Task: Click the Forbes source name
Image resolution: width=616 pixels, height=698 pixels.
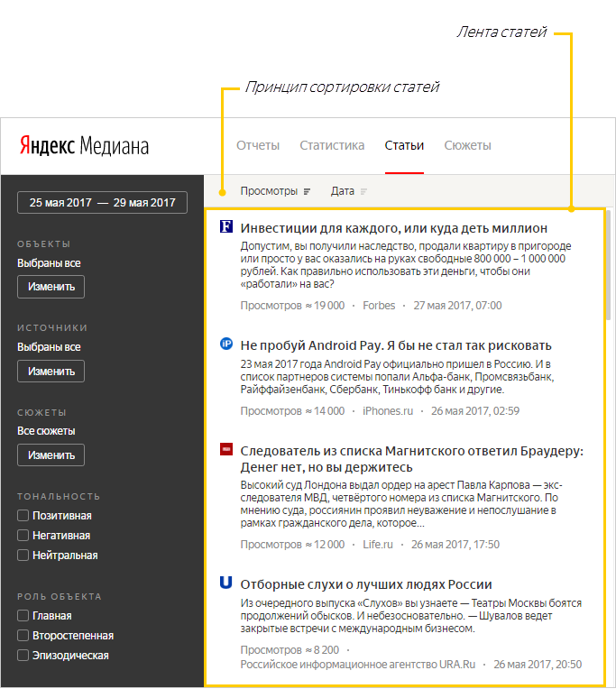Action: tap(379, 306)
